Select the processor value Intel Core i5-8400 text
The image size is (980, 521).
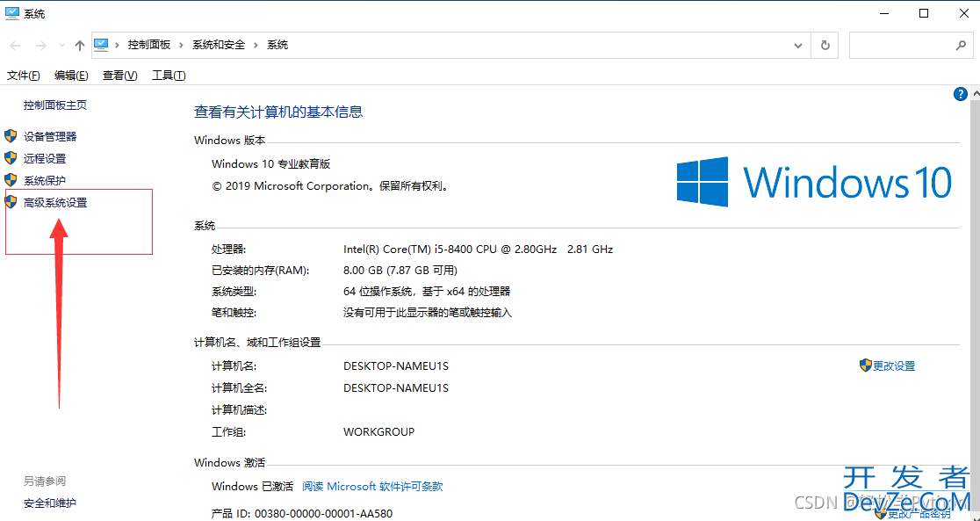pos(478,249)
